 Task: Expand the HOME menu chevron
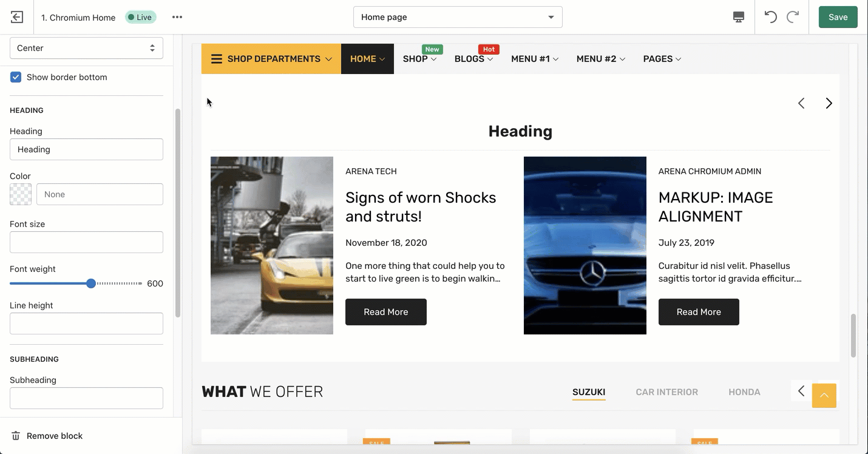(x=382, y=59)
